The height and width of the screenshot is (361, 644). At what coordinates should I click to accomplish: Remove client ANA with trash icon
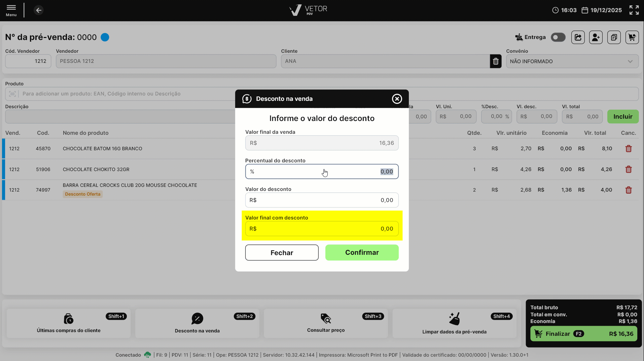tap(496, 61)
